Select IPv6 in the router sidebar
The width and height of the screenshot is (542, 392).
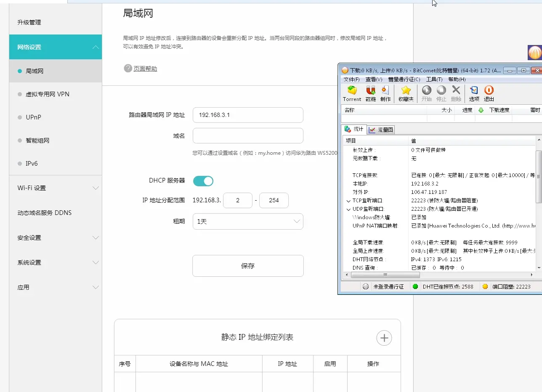(x=56, y=164)
